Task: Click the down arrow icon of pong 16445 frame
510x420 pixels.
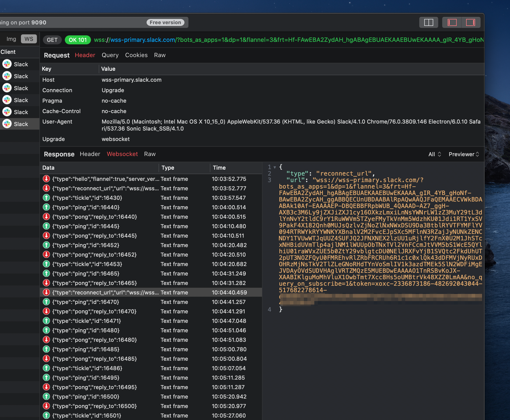Action: pyautogui.click(x=46, y=235)
